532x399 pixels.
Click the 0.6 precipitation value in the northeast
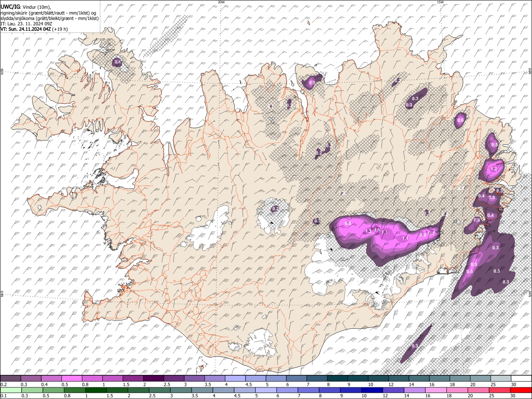click(460, 120)
